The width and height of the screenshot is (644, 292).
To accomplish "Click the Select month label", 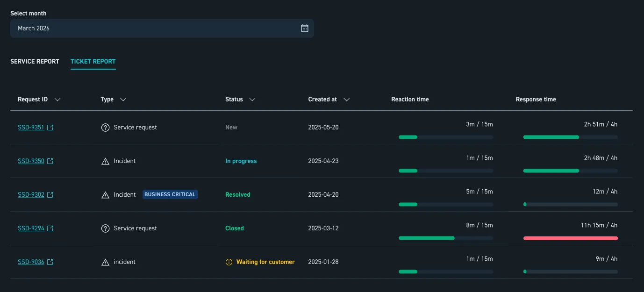I will pyautogui.click(x=29, y=14).
